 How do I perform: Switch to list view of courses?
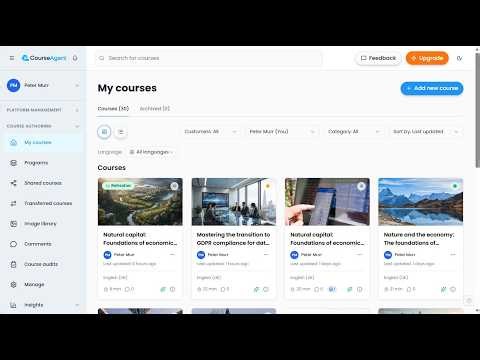(x=121, y=132)
